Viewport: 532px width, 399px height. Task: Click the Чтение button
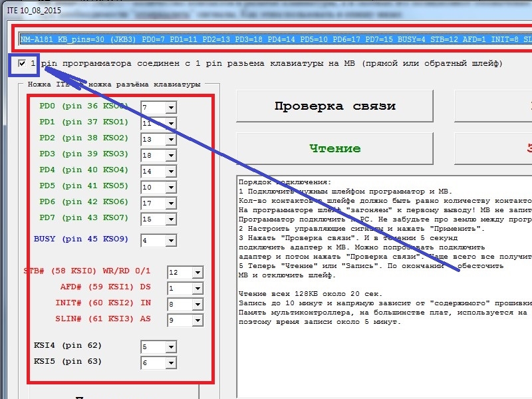[x=335, y=148]
